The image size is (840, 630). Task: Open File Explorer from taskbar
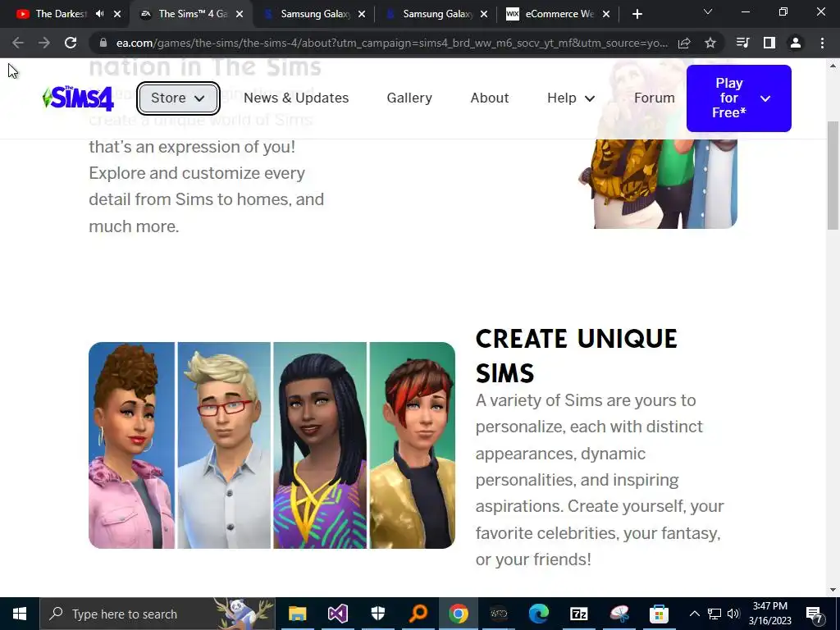point(297,614)
